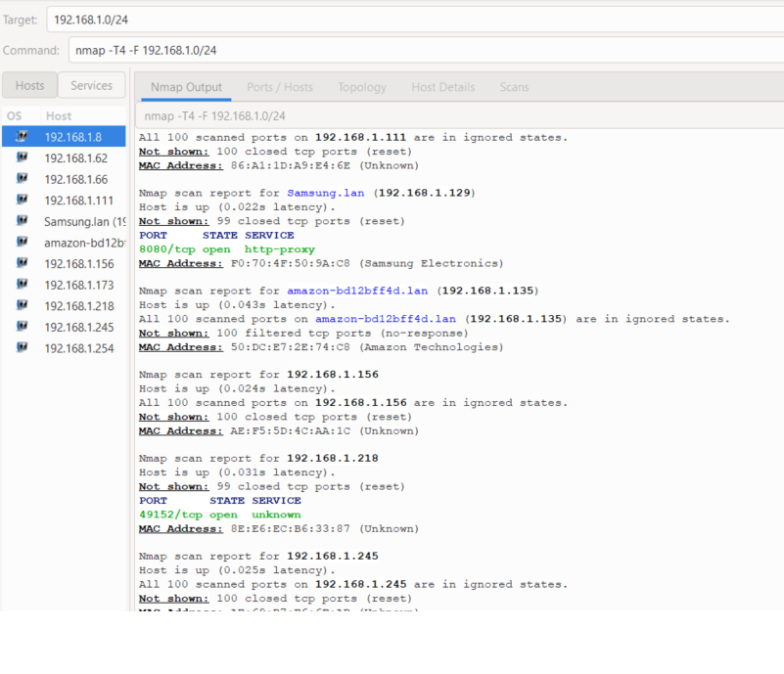Screen dimensions: 784x674
Task: Click the OS icon beside 192.168.1.245
Action: (22, 327)
